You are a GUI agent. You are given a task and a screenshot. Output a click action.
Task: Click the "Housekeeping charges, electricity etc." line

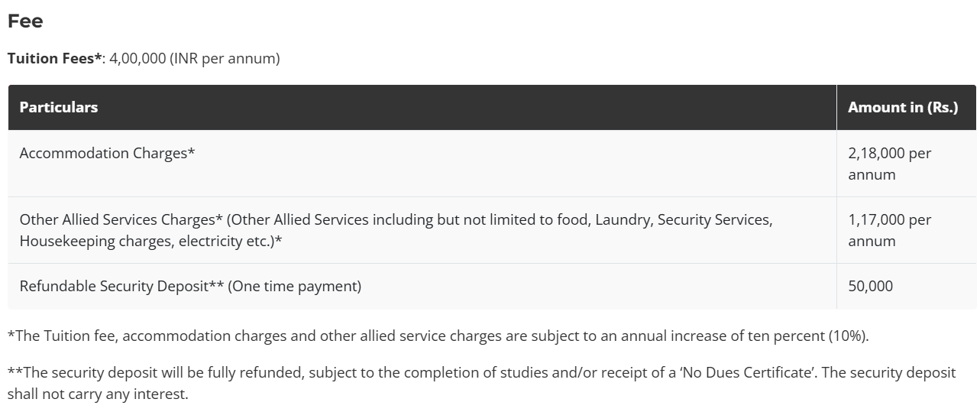[151, 241]
